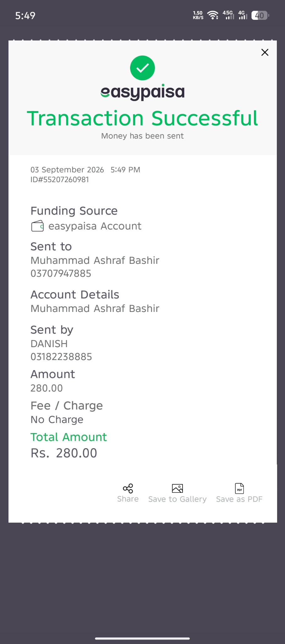Tap recipient number 03707947885
Screen dimensions: 285x644
point(61,274)
